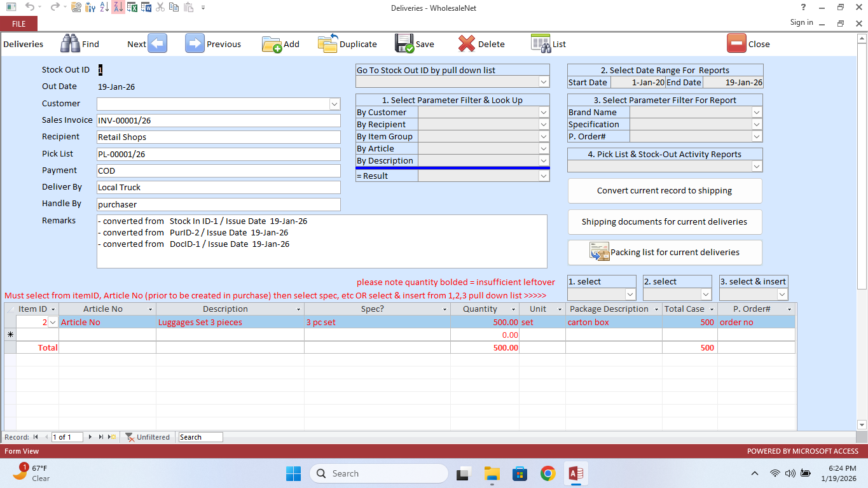Click the Undo icon in quick access toolbar
The image size is (868, 488).
[31, 8]
